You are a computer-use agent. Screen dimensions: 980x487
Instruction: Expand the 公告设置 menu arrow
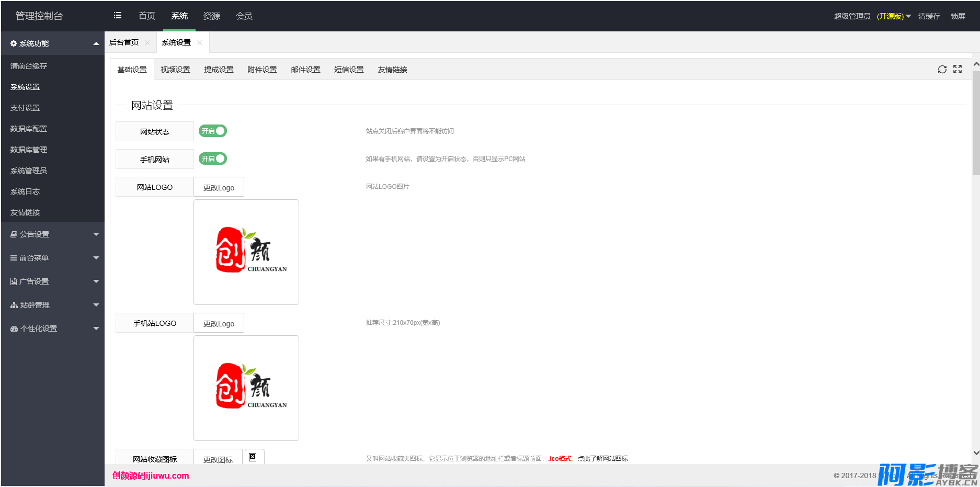[x=96, y=234]
